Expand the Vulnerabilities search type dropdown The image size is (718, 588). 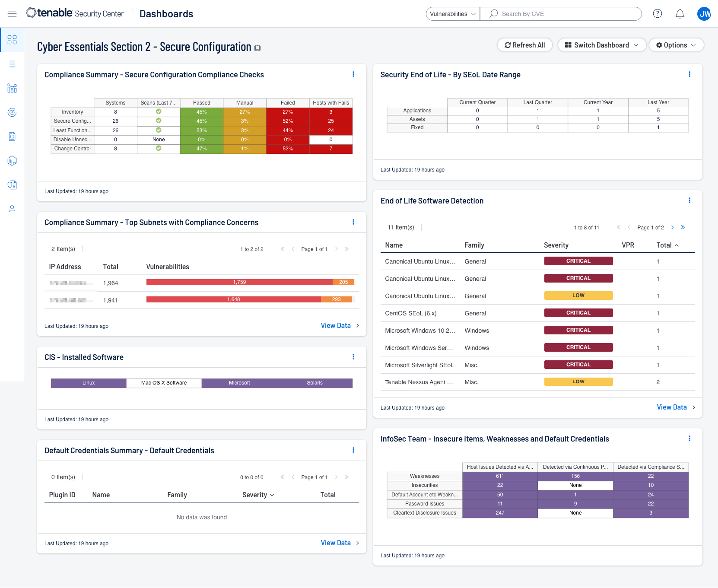(x=452, y=14)
